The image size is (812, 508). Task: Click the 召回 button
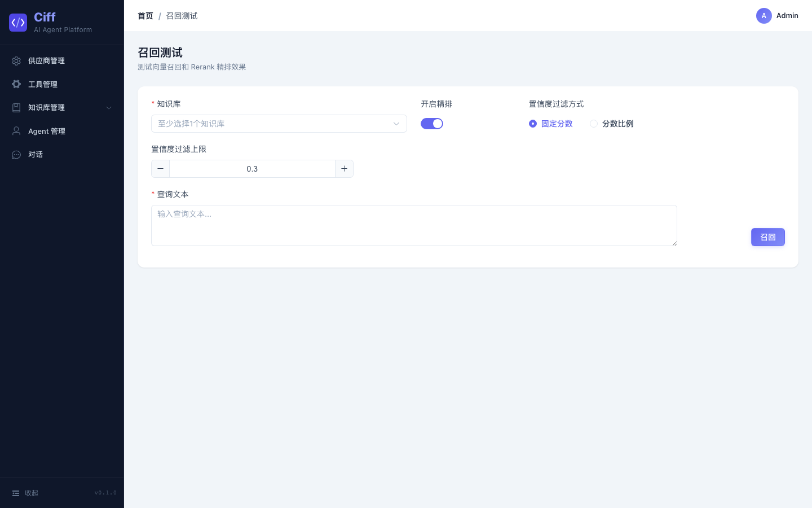(768, 237)
